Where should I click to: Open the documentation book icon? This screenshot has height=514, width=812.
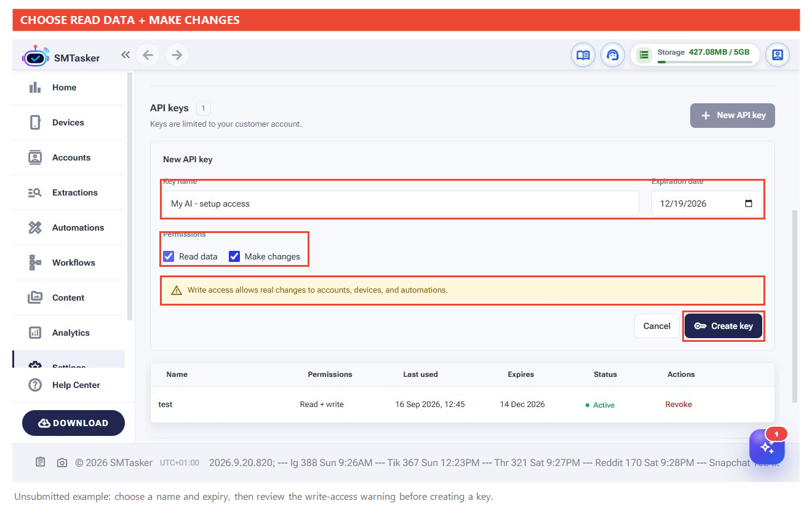point(583,55)
